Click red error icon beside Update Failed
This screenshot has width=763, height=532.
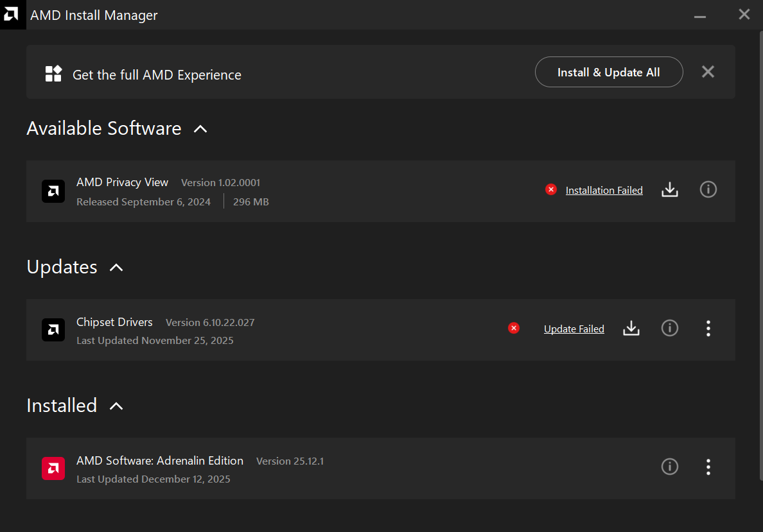pos(514,328)
